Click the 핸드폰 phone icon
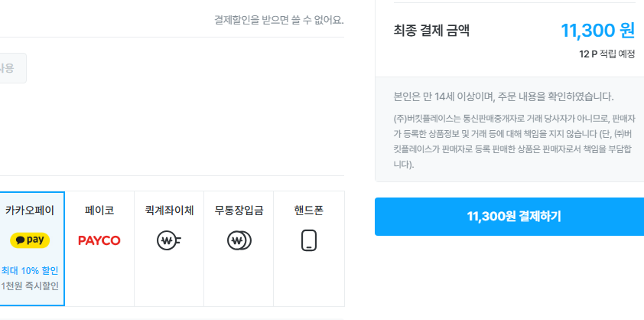The height and width of the screenshot is (320, 644). [308, 240]
